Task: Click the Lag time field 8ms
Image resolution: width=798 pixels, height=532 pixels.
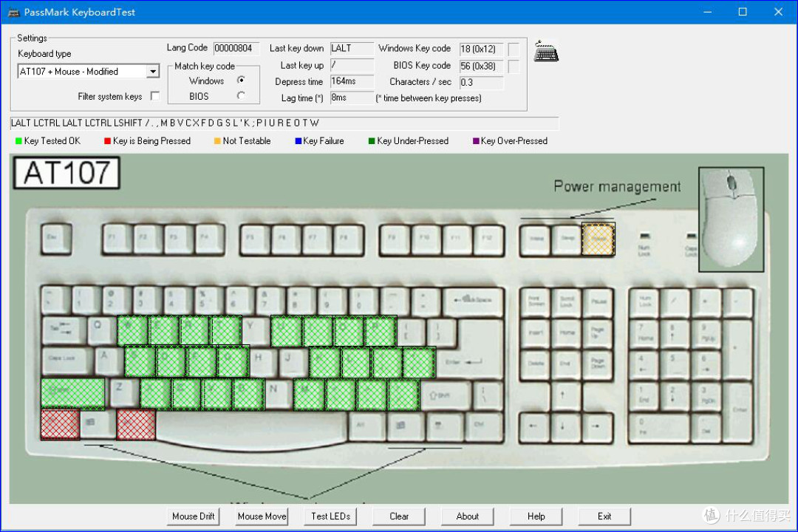Action: [x=352, y=98]
